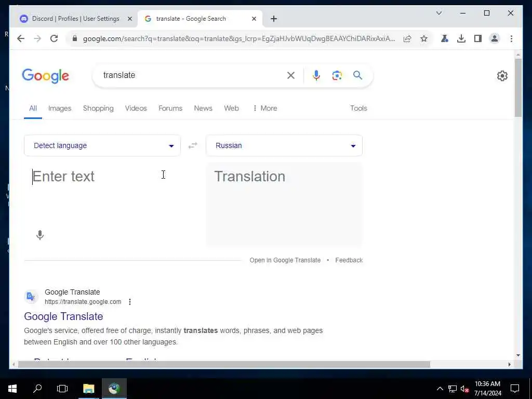Switch to Videos results
Screen dimensions: 532x399
pyautogui.click(x=136, y=108)
